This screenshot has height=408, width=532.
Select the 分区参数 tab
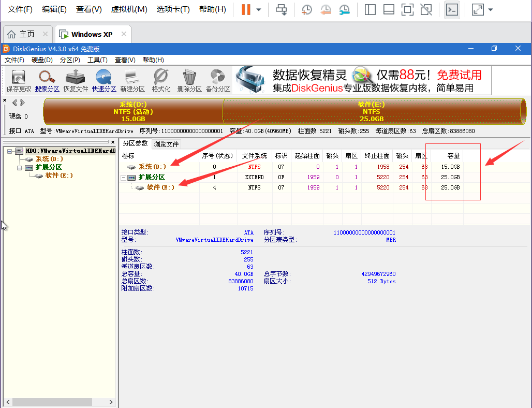click(136, 143)
